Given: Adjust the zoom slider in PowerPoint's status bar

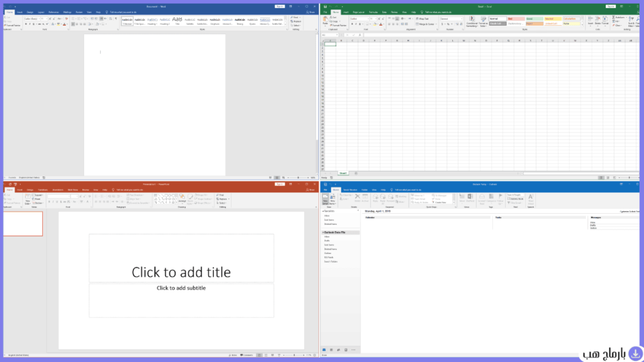Looking at the screenshot, I should click(294, 355).
